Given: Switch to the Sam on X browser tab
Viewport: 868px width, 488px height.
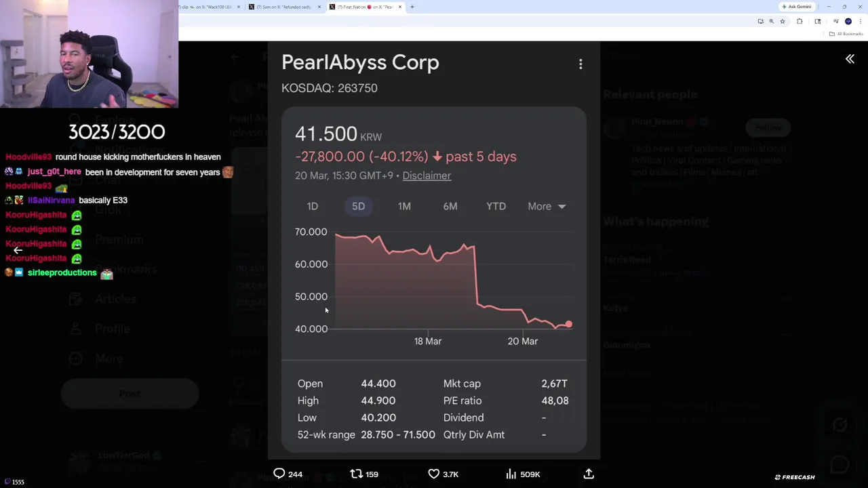Looking at the screenshot, I should (283, 7).
